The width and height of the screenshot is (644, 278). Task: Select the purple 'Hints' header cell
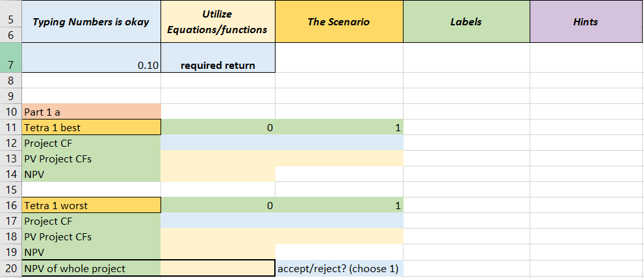pos(586,21)
